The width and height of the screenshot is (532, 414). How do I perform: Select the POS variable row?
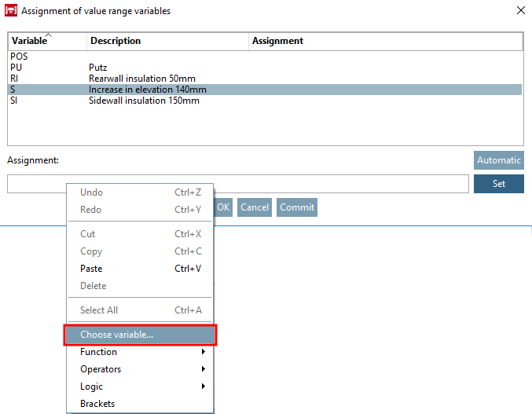point(19,57)
